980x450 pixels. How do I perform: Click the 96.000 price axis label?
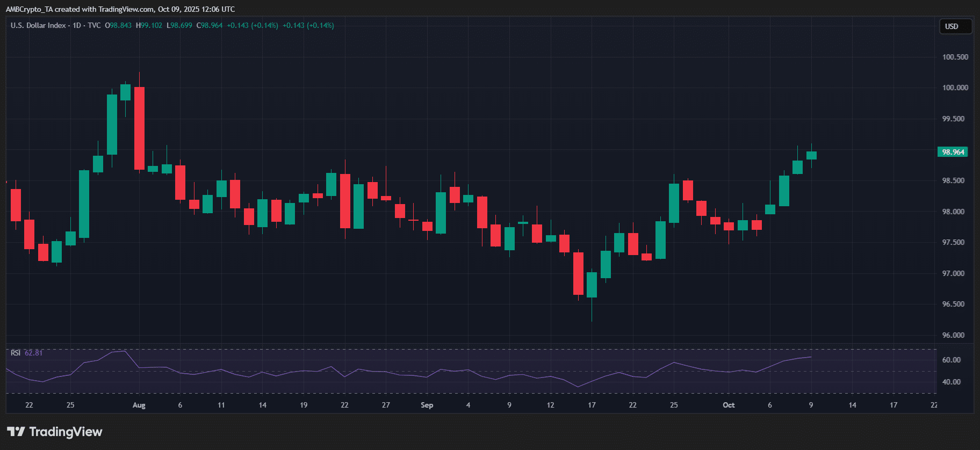pyautogui.click(x=953, y=335)
